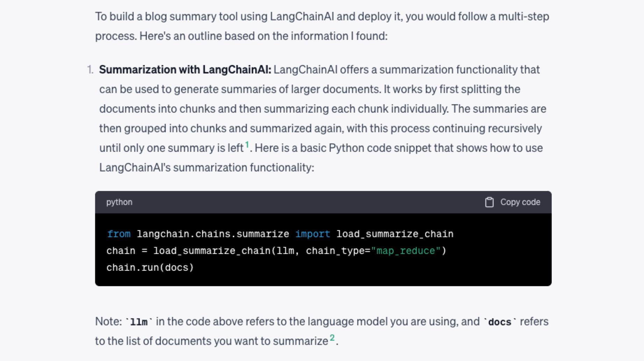Click the Copy code button

(520, 202)
